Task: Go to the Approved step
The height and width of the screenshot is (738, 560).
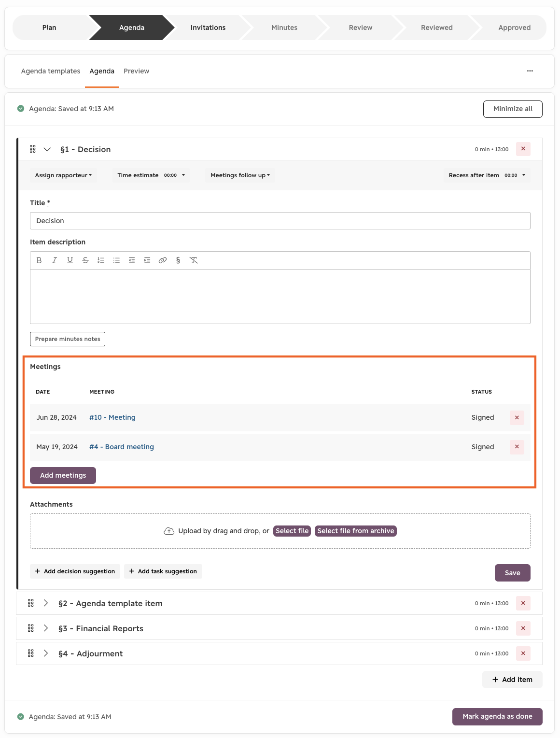Action: [x=515, y=28]
